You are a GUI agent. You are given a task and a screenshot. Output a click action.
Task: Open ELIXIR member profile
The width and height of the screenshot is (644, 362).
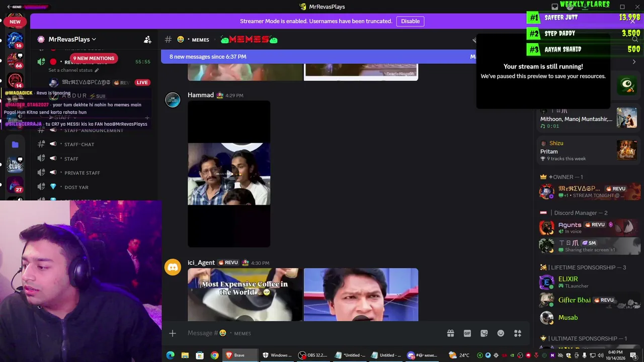pyautogui.click(x=588, y=282)
